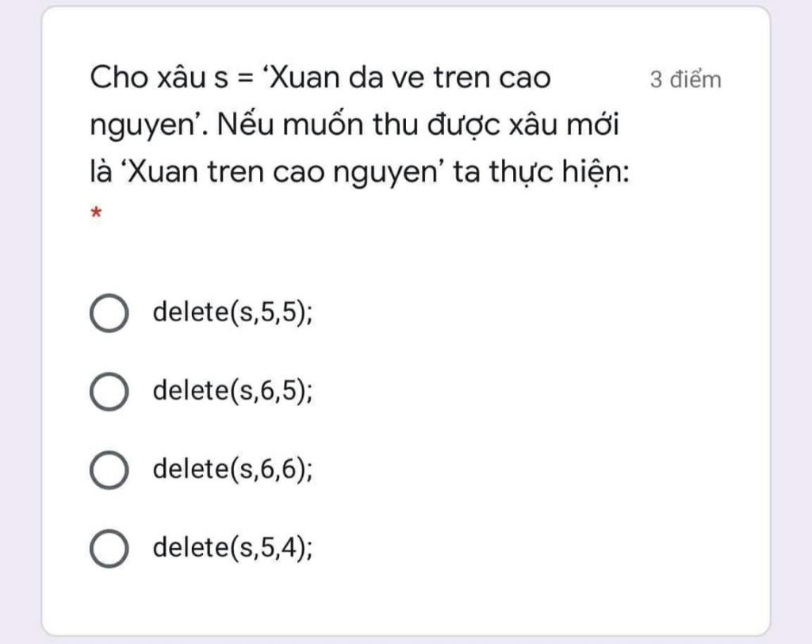Click the red required asterisk
Screen dimensions: 812x644
pos(94,213)
